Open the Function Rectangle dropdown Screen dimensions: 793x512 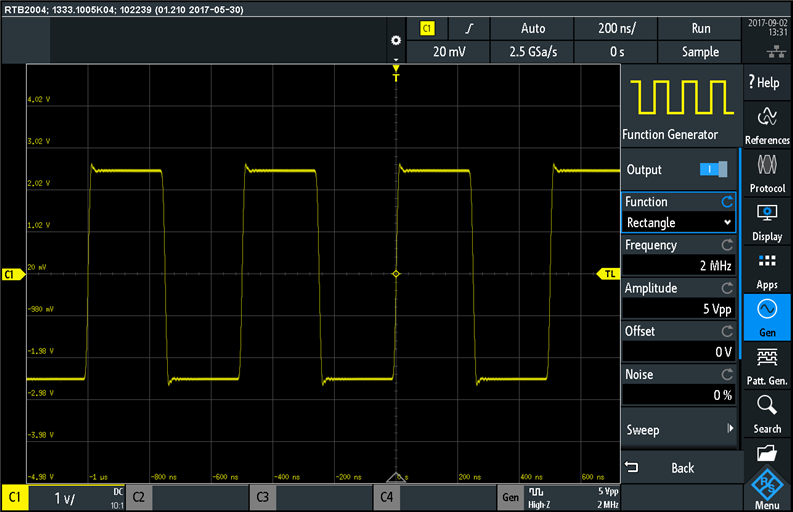coord(679,222)
